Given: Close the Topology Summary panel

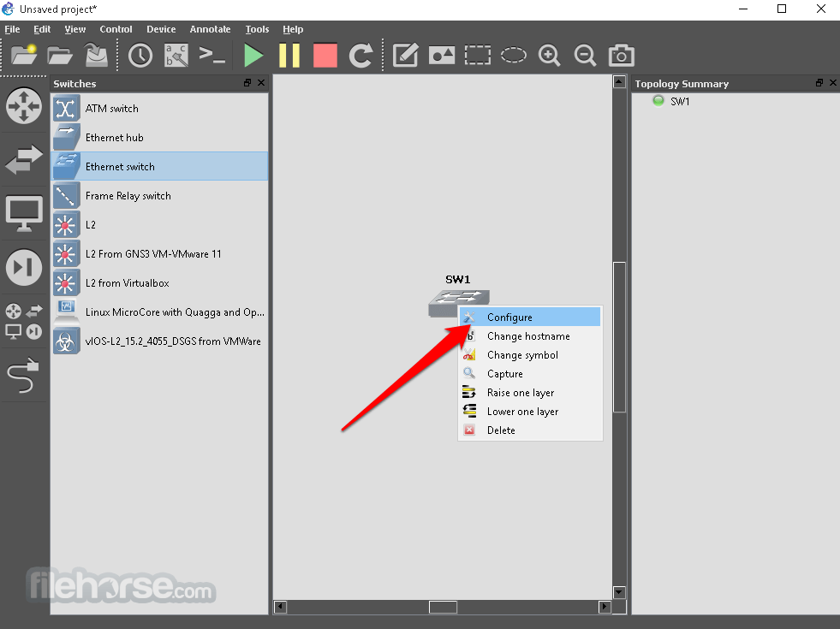Looking at the screenshot, I should coord(833,83).
